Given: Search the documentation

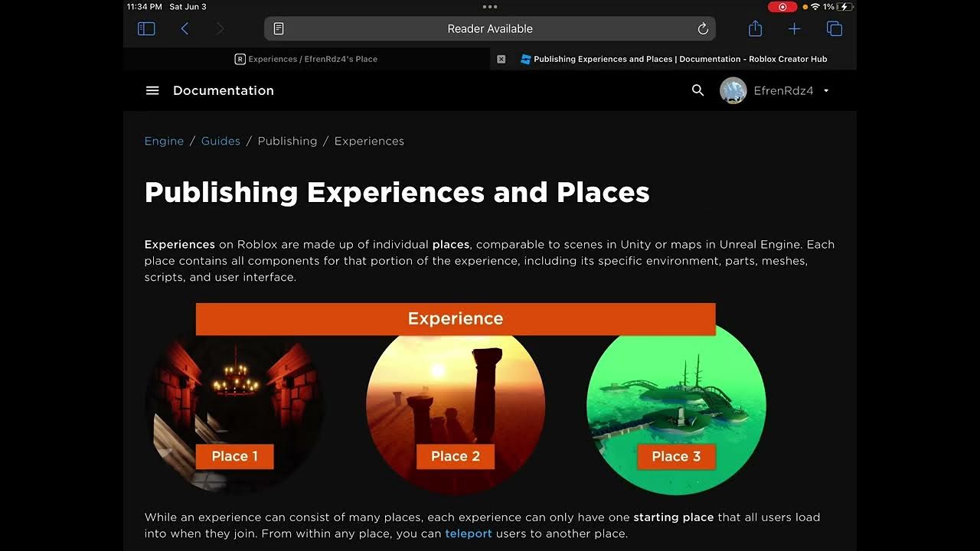Looking at the screenshot, I should (697, 90).
